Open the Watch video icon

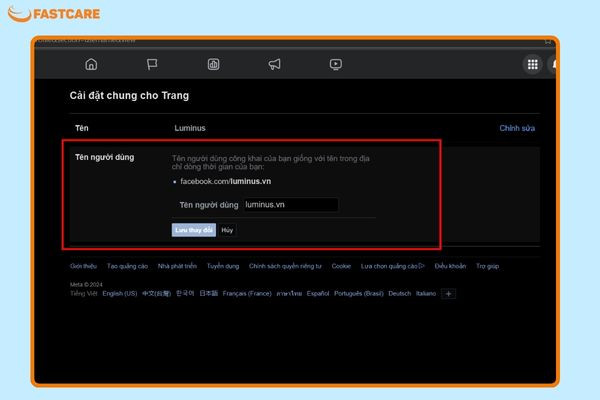pos(336,64)
